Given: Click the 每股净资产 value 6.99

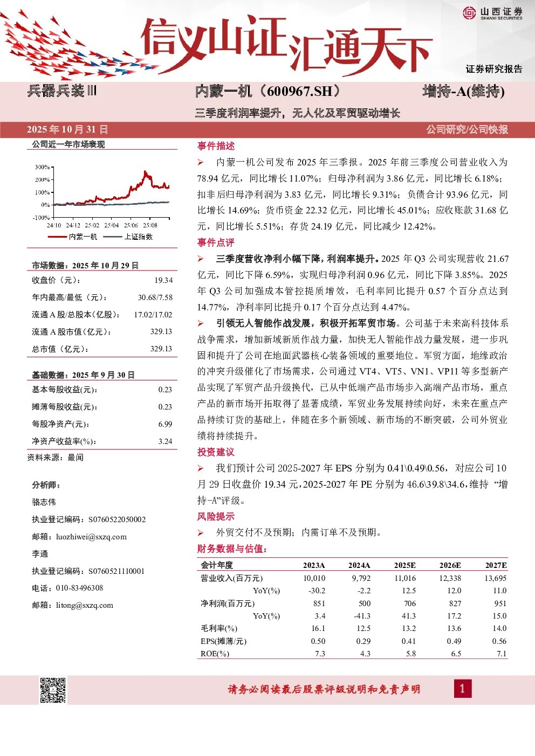Looking at the screenshot, I should pos(165,424).
